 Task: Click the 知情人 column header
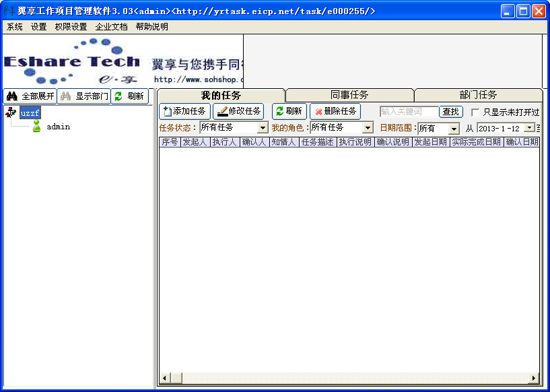[284, 142]
